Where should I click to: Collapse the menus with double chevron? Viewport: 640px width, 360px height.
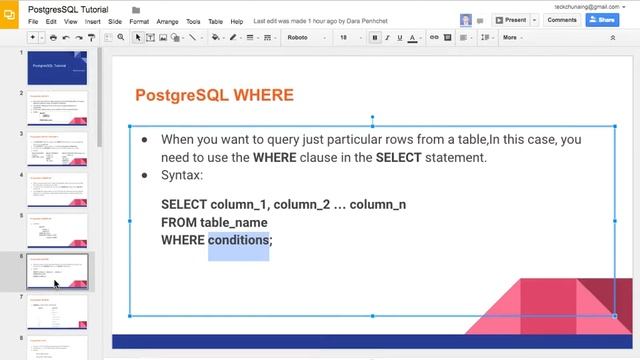(x=613, y=38)
